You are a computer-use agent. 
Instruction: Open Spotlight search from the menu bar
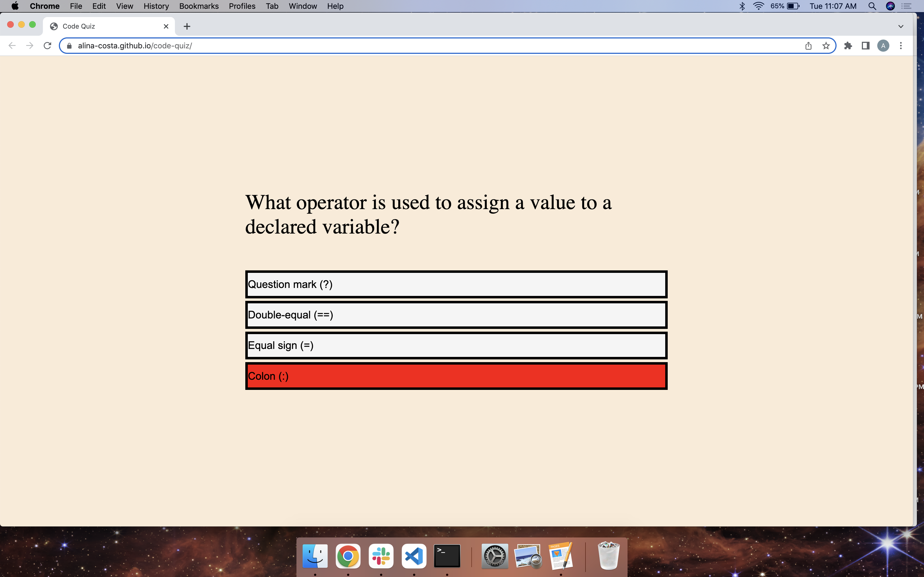872,6
